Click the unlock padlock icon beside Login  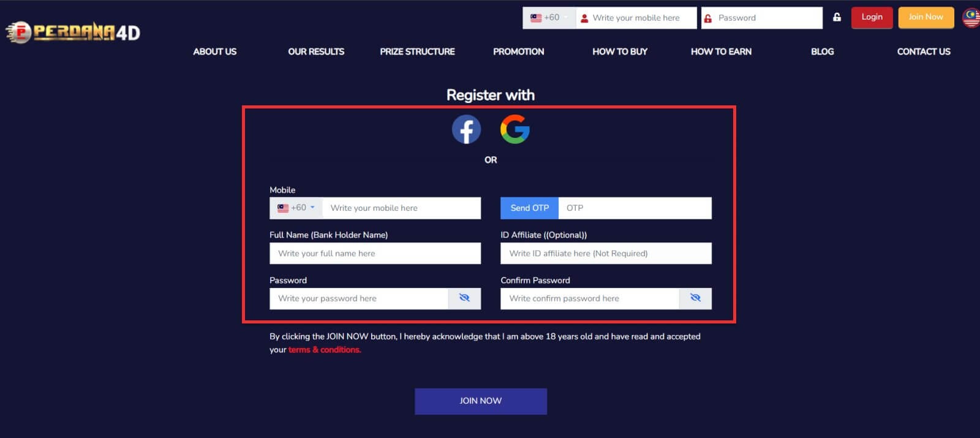click(x=837, y=18)
